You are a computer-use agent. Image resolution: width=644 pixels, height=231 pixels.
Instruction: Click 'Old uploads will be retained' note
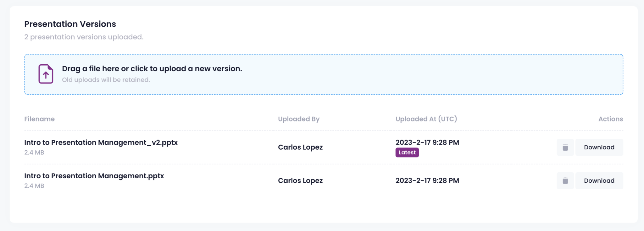tap(106, 80)
